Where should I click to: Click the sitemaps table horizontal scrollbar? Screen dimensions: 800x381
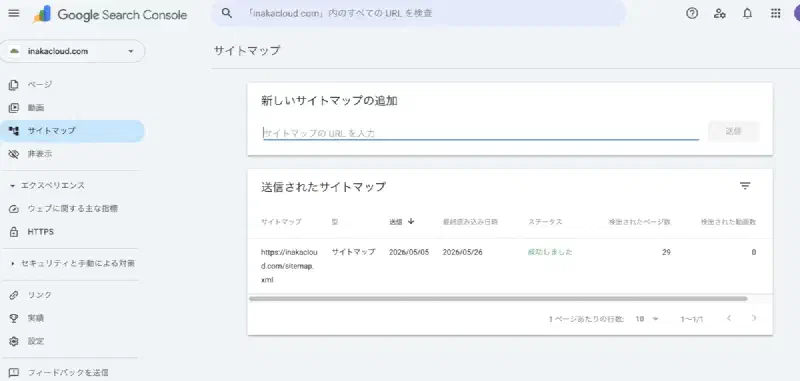tap(498, 299)
